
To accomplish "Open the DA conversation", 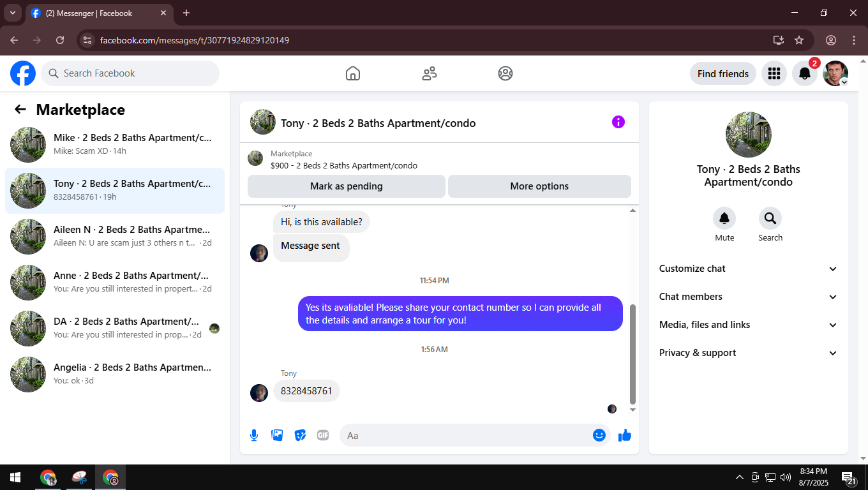I will coord(115,329).
